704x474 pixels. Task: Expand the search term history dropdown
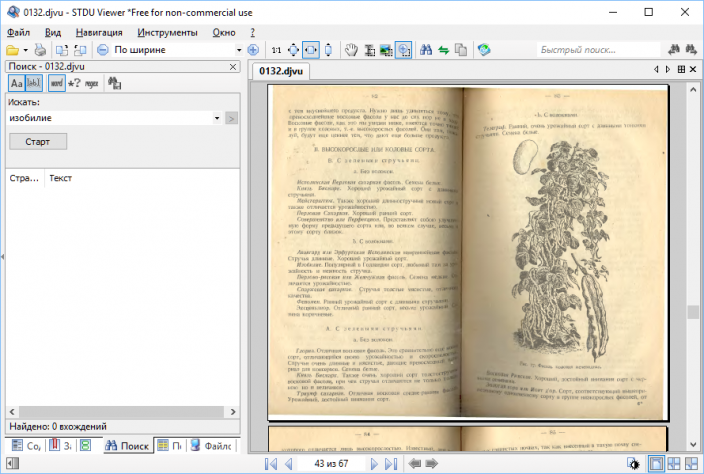217,118
